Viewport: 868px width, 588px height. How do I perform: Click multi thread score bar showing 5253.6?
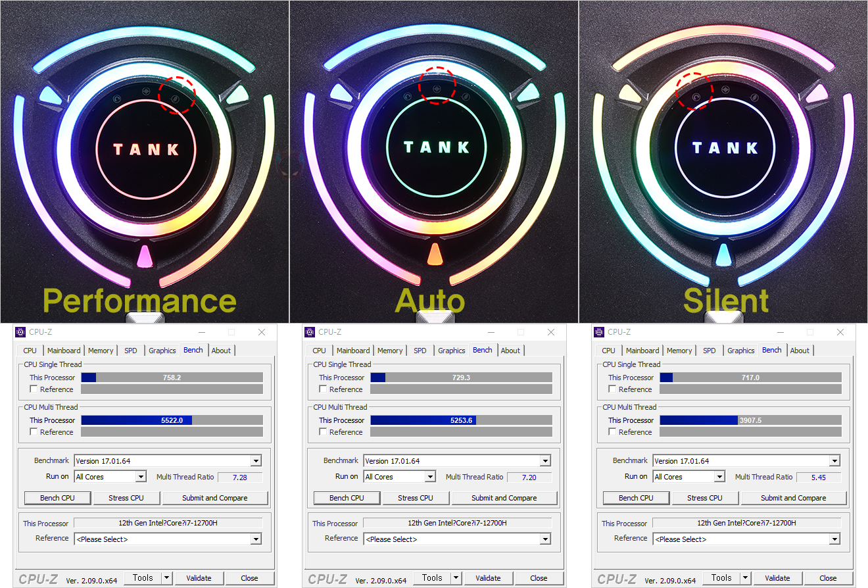(x=461, y=420)
